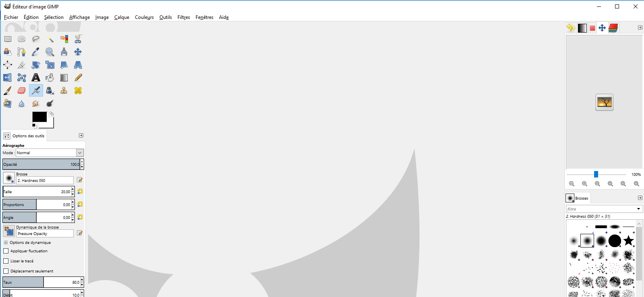Select the Blend gradient tool

[64, 78]
